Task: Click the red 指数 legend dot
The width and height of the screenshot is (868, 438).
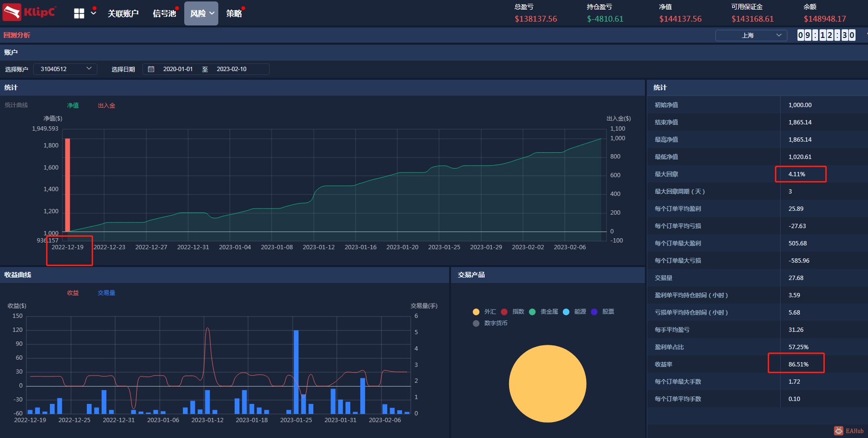Action: coord(504,312)
